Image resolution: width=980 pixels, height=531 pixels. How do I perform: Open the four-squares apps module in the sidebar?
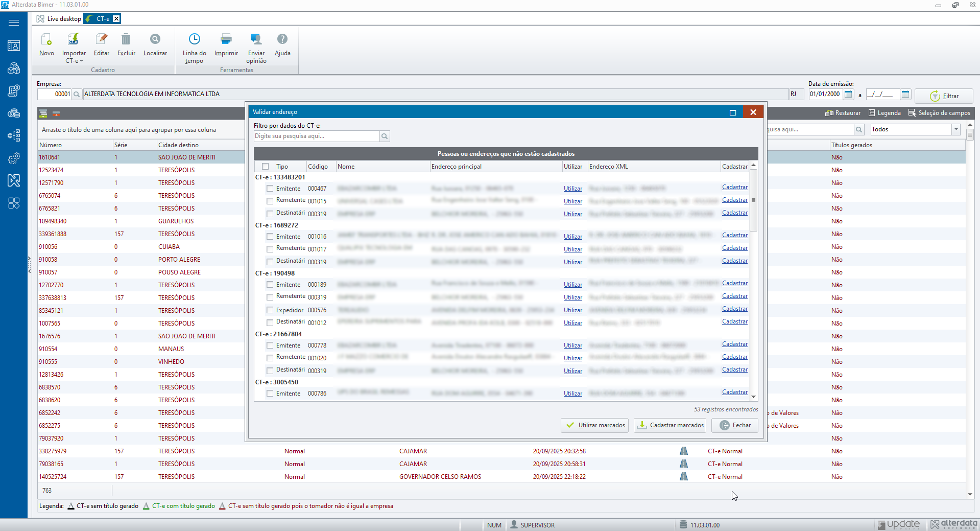click(14, 203)
